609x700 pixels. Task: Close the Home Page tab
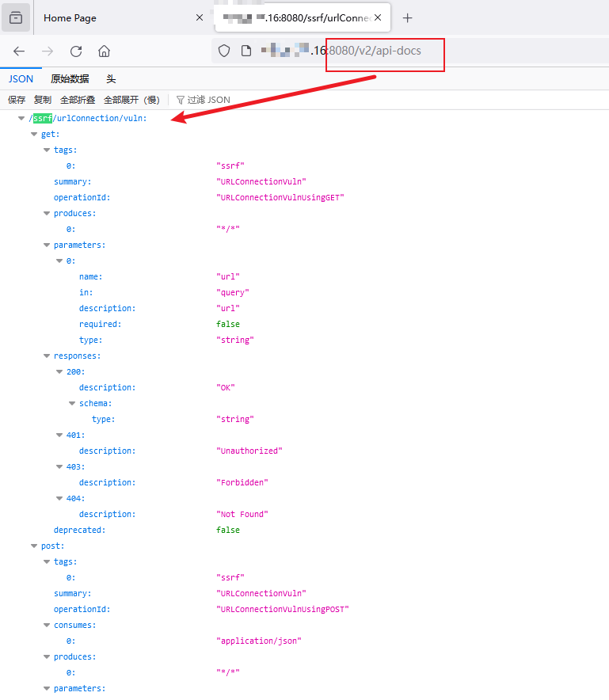tap(200, 17)
